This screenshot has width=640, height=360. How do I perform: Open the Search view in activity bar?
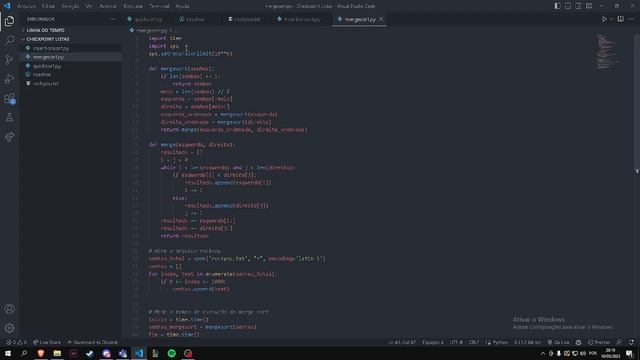[9, 40]
